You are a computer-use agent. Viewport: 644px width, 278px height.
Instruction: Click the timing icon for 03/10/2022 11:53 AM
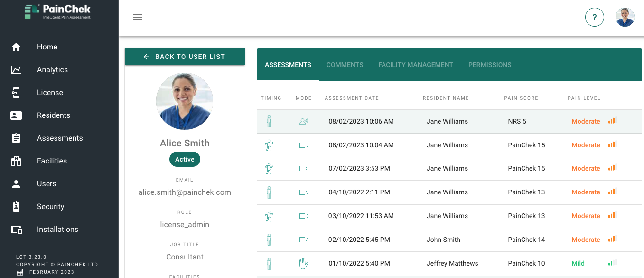(x=269, y=216)
